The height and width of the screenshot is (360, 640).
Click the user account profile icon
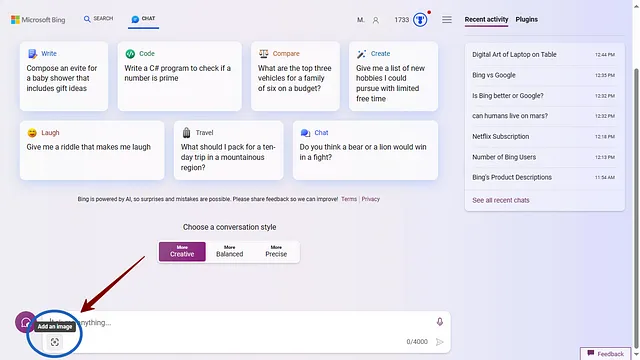(376, 20)
